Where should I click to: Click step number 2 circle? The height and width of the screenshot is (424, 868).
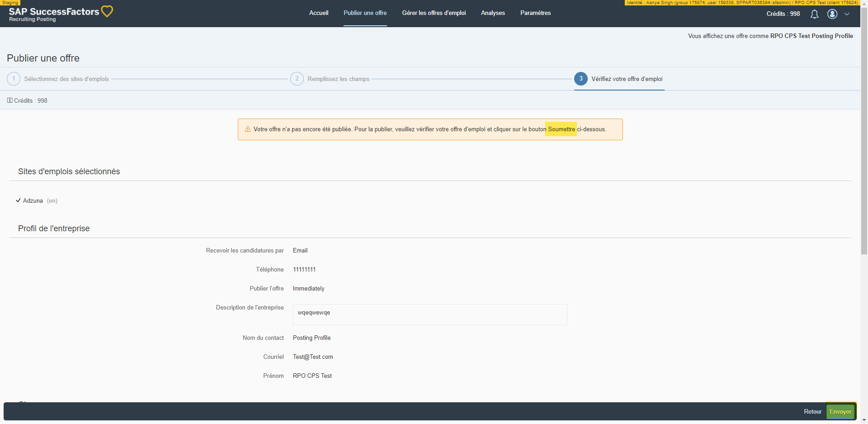[297, 79]
